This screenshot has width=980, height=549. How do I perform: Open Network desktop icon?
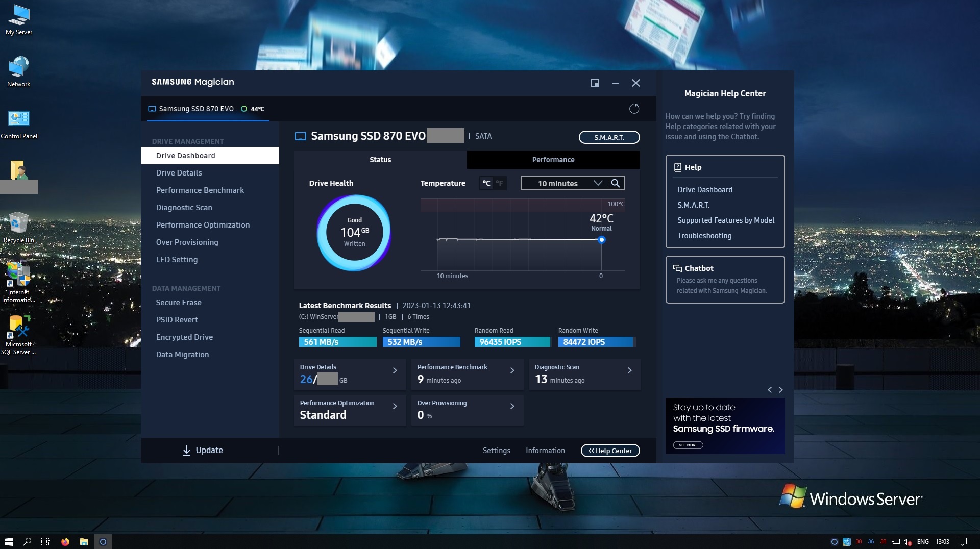click(19, 72)
